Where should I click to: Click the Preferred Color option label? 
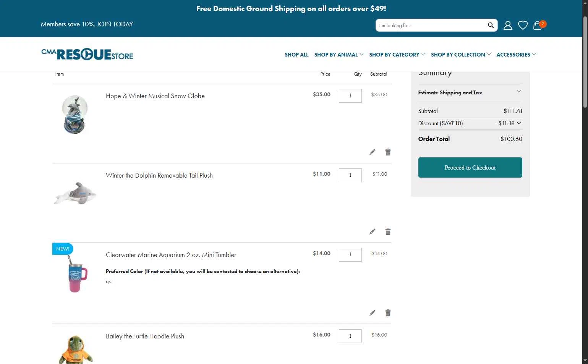point(203,271)
